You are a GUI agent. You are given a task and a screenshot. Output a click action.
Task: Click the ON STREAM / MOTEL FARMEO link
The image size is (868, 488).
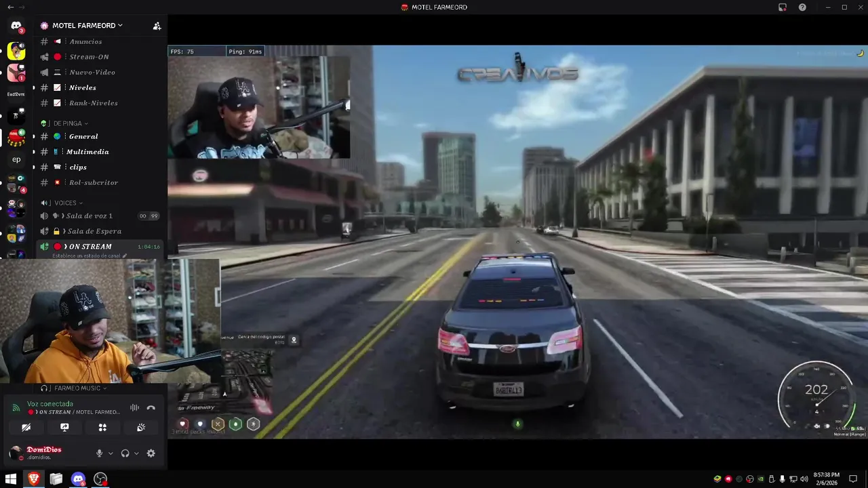point(74,412)
